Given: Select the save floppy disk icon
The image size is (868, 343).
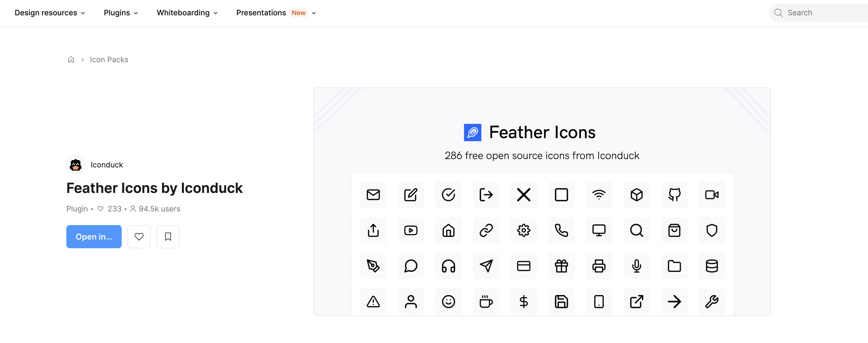Looking at the screenshot, I should pyautogui.click(x=561, y=302).
